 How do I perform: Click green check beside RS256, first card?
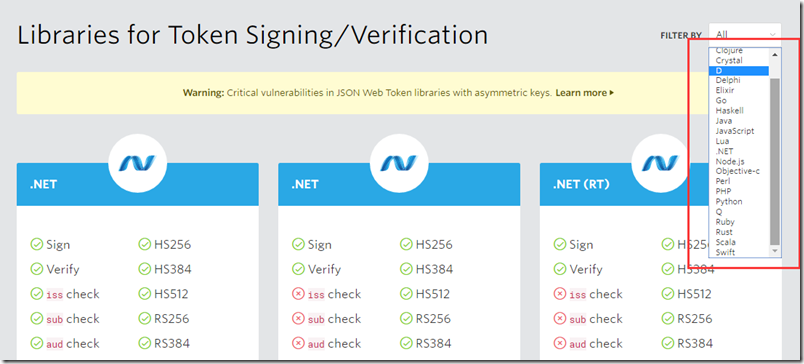[x=144, y=318]
